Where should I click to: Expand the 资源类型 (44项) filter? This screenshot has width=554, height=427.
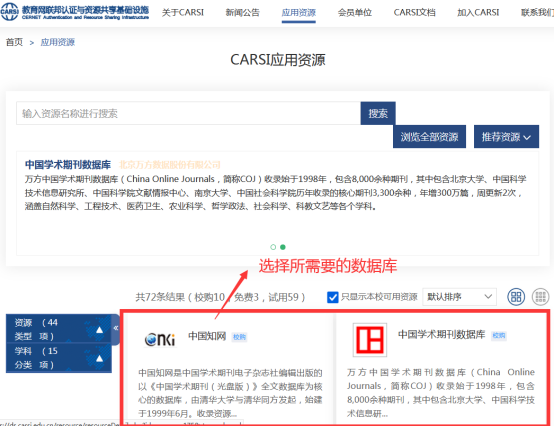point(59,329)
